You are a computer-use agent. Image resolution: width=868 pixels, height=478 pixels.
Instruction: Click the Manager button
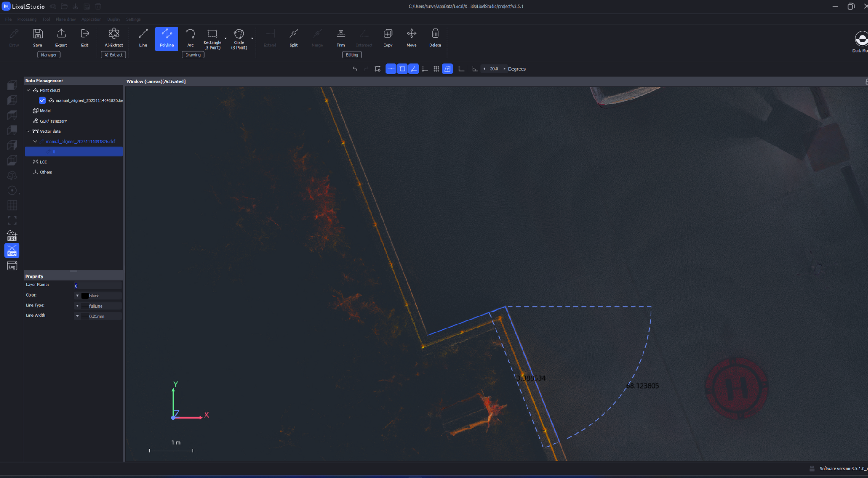[49, 55]
